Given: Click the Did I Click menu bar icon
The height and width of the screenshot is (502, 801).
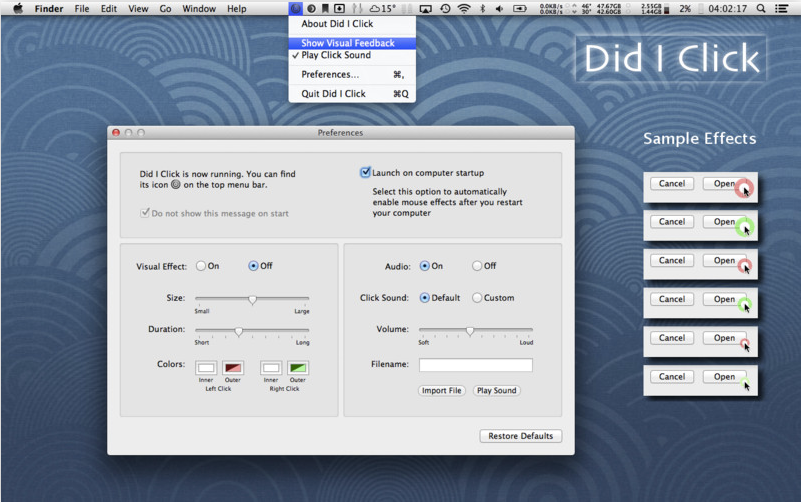Looking at the screenshot, I should (296, 9).
